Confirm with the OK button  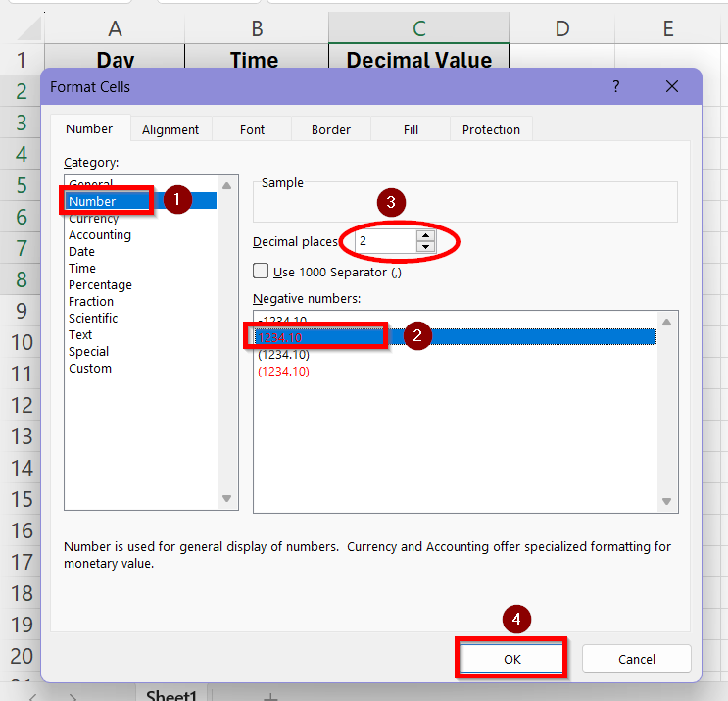(x=511, y=659)
